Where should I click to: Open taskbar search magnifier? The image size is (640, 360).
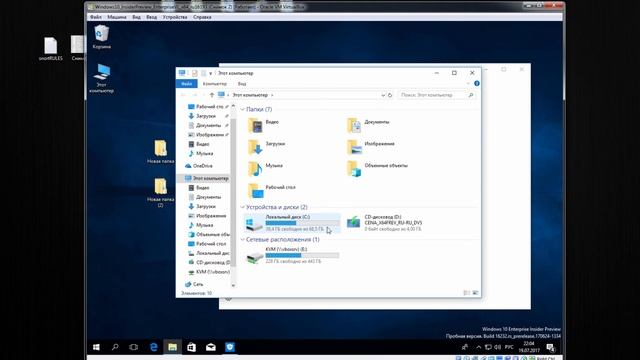tap(115, 347)
